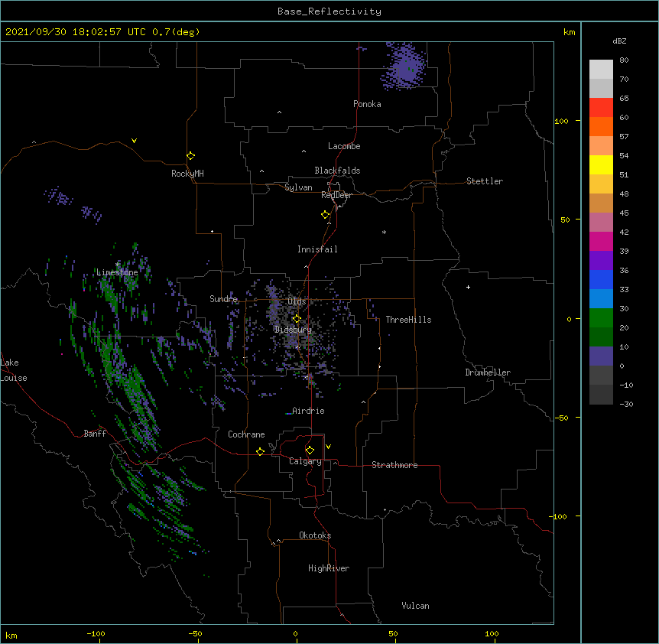
Task: Click the Sylvan label
Action: [298, 187]
